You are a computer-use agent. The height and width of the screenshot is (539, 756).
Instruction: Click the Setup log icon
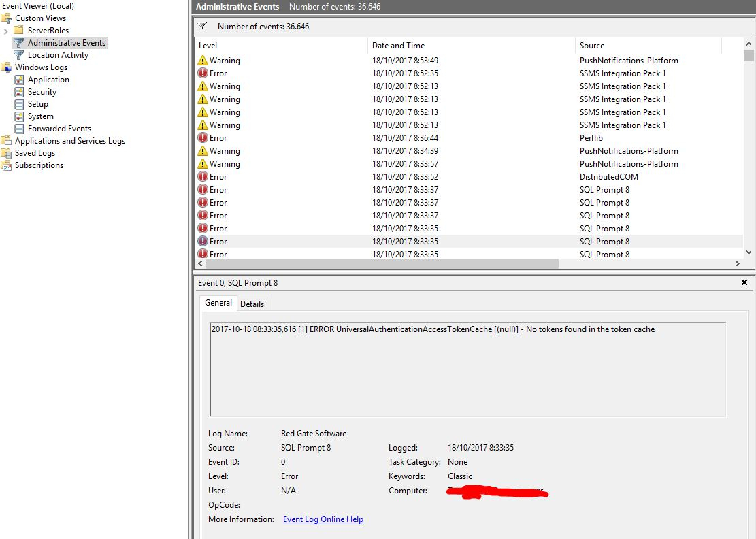coord(19,104)
